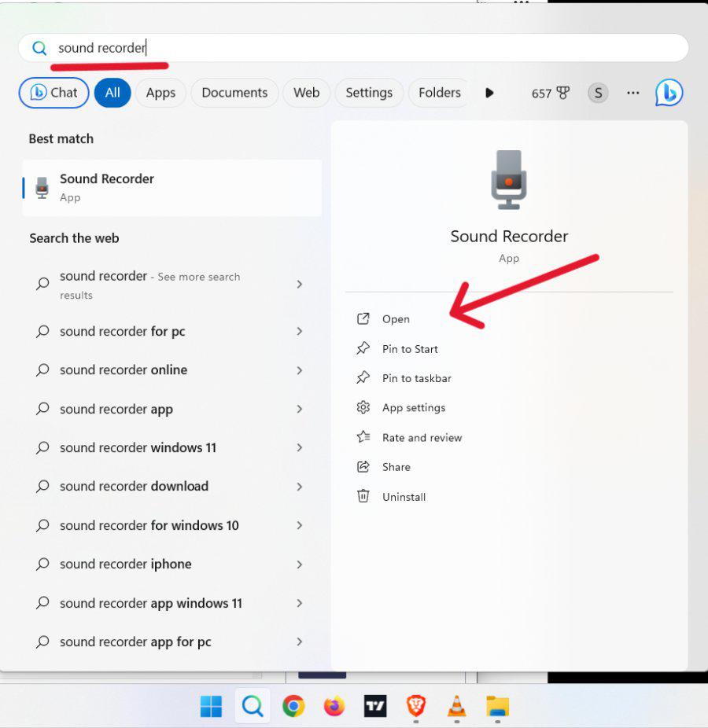Click Pin to Start text
The width and height of the screenshot is (708, 728).
pos(410,349)
